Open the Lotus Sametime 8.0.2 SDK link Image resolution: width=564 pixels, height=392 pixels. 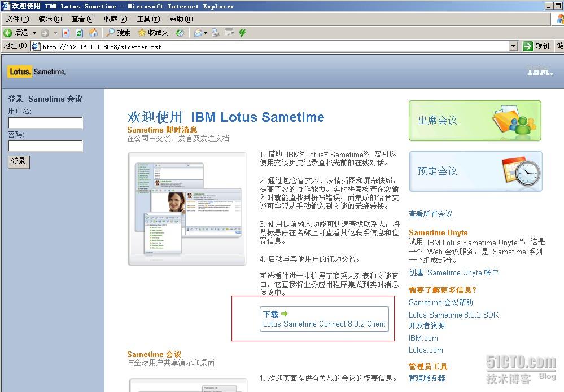point(453,315)
